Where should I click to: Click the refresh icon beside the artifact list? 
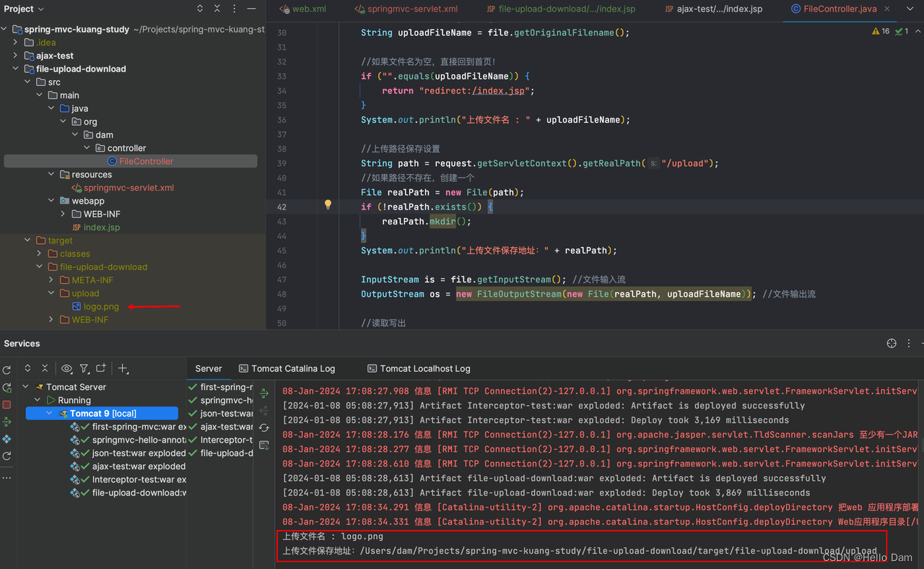point(264,428)
